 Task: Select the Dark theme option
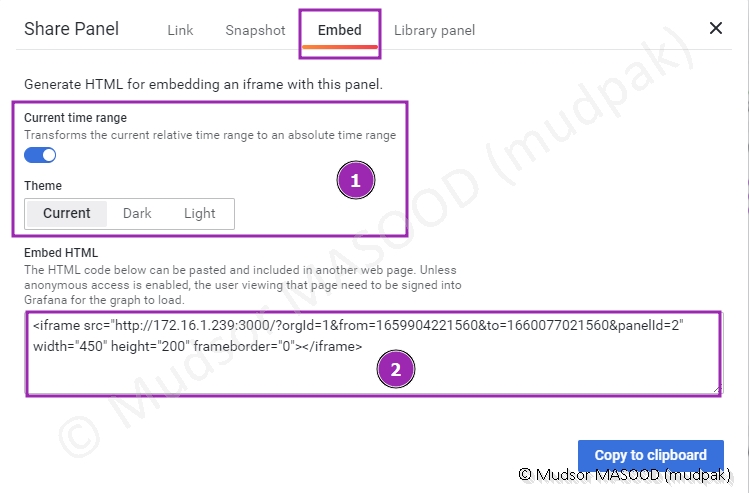[x=137, y=213]
